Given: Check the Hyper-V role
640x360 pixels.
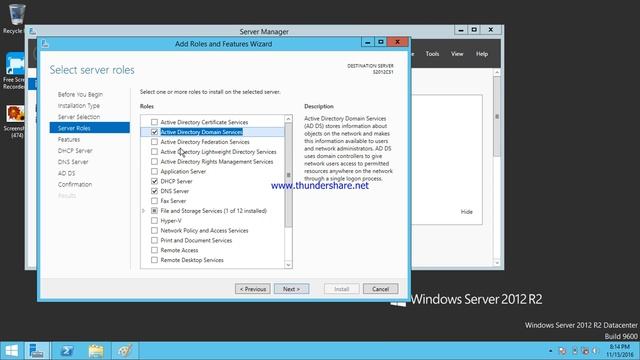Looking at the screenshot, I should pos(154,220).
